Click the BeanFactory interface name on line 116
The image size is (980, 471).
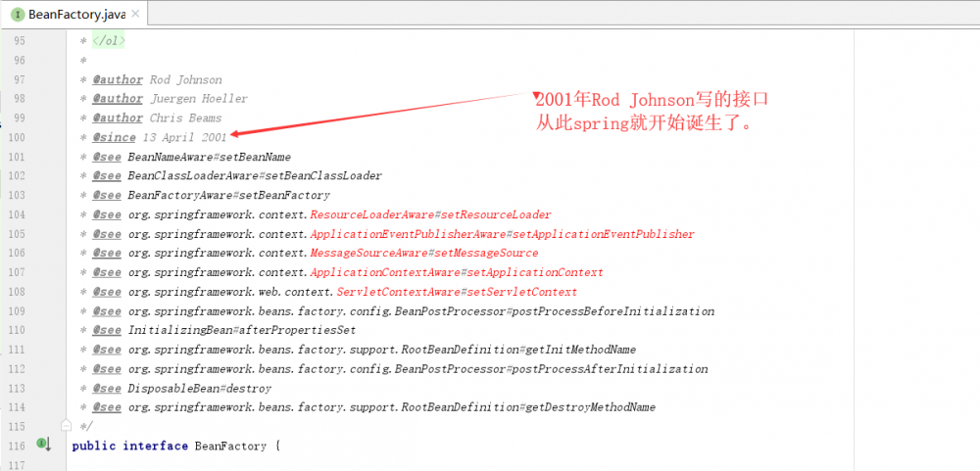click(230, 446)
